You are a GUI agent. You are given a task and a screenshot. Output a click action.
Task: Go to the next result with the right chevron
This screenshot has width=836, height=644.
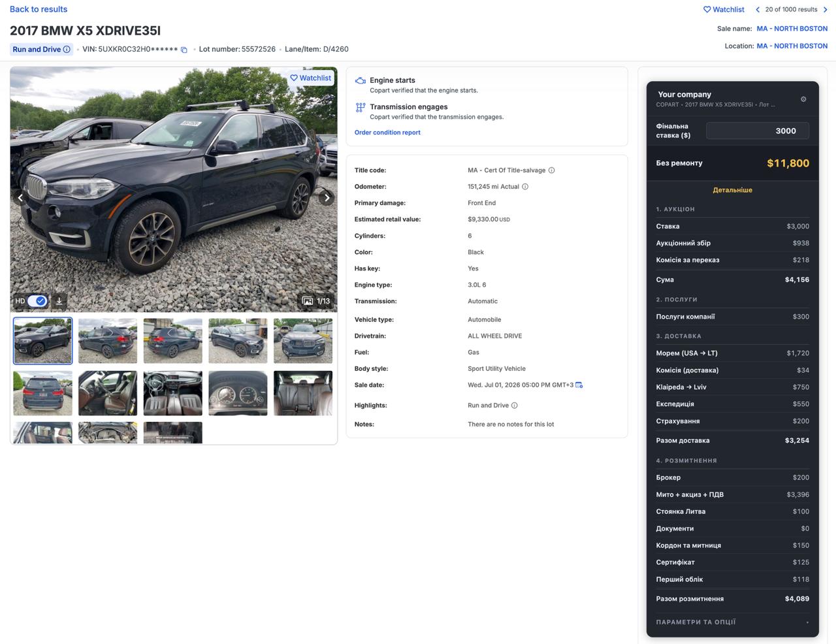[826, 9]
